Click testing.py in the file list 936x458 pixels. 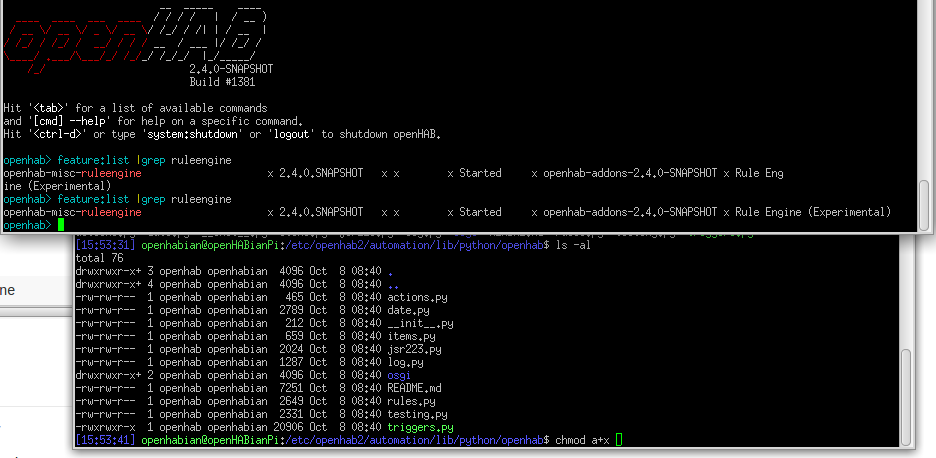click(417, 414)
